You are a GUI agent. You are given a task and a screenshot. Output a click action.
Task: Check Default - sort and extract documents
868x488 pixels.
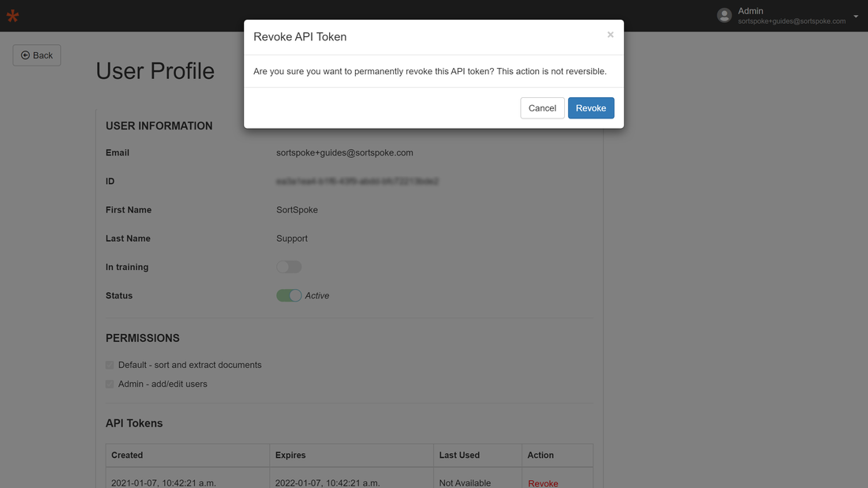coord(110,365)
